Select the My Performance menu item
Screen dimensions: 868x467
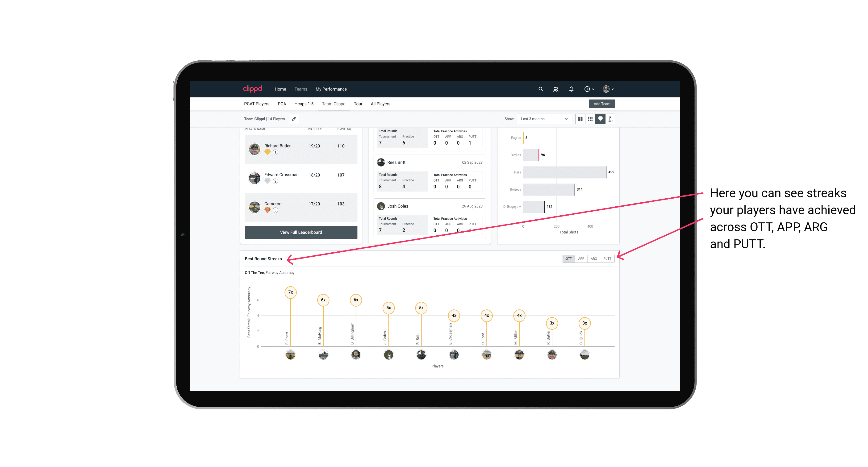[332, 89]
